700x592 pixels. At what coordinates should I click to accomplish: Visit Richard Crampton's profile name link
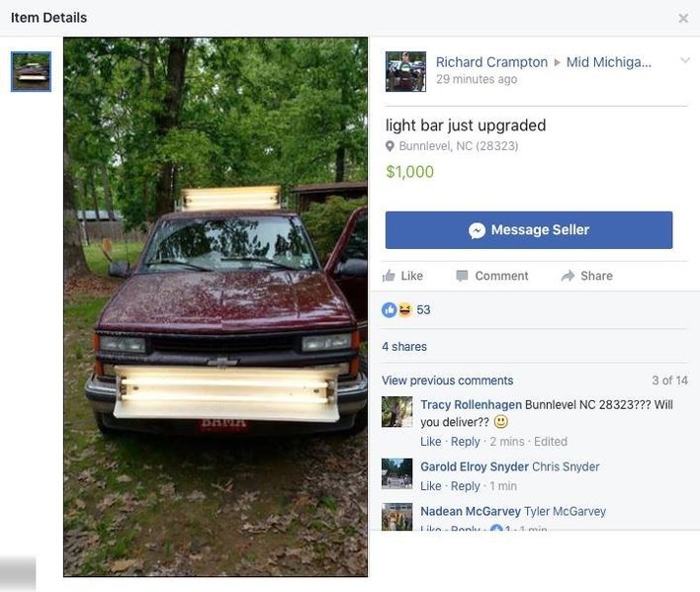491,62
